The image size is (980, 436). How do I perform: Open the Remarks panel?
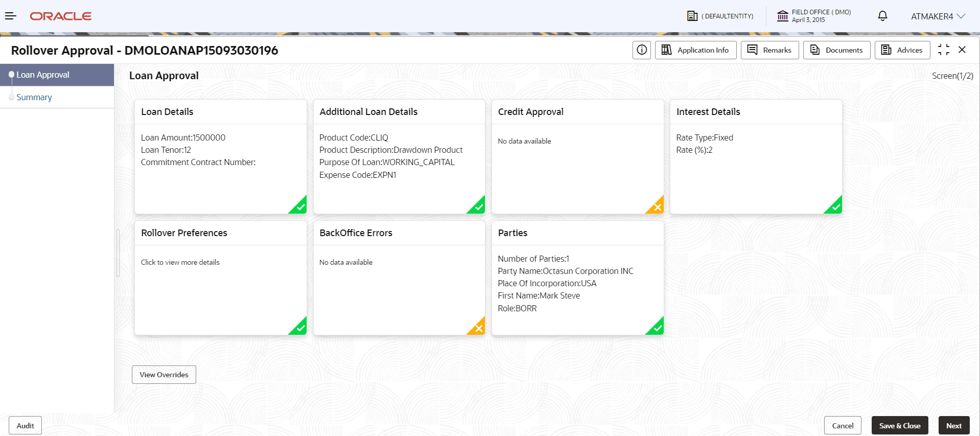pos(770,50)
